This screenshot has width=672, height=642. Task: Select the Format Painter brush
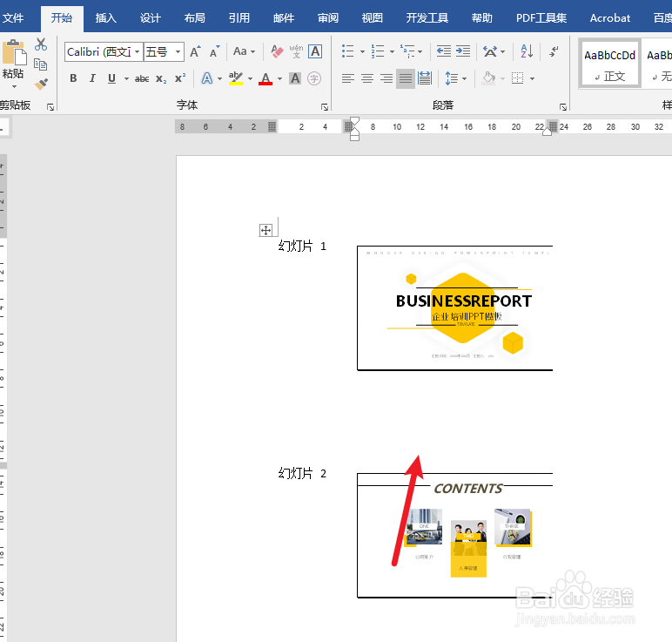click(x=41, y=84)
